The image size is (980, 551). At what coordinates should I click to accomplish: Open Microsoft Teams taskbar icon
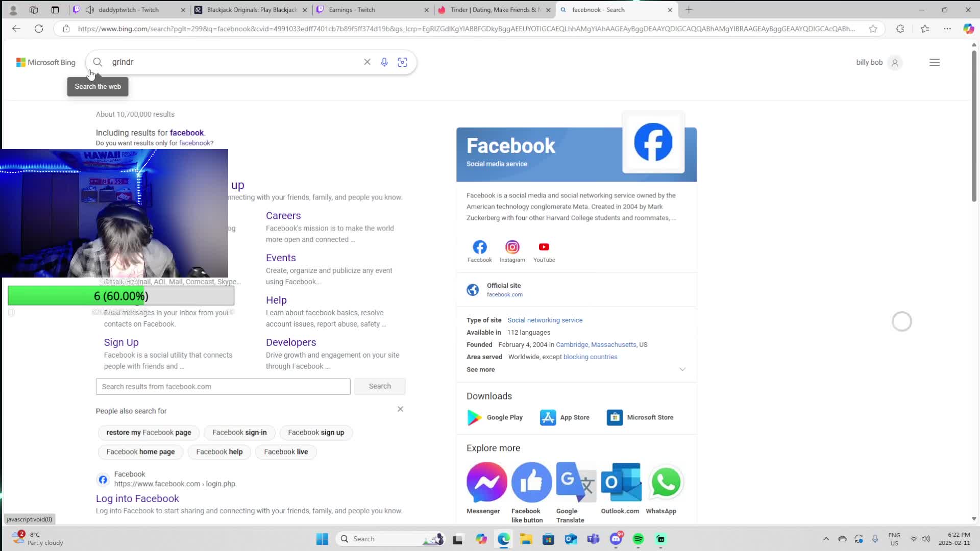tap(593, 539)
